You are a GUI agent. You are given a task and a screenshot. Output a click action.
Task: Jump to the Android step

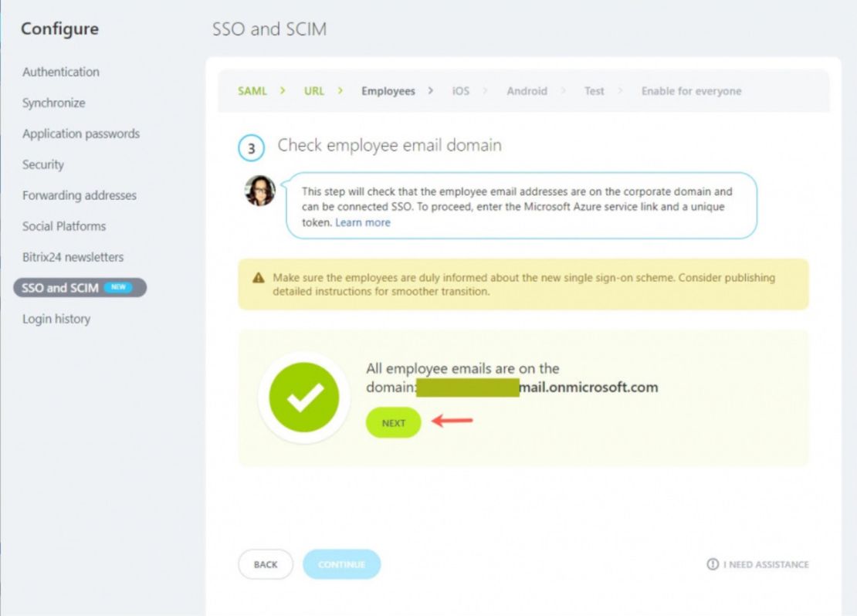coord(527,91)
